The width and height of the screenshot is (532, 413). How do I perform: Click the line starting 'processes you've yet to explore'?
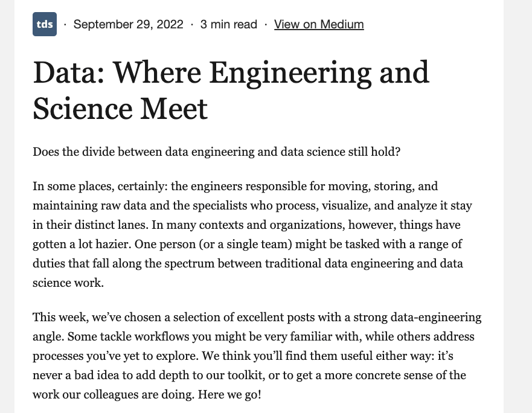pyautogui.click(x=121, y=356)
